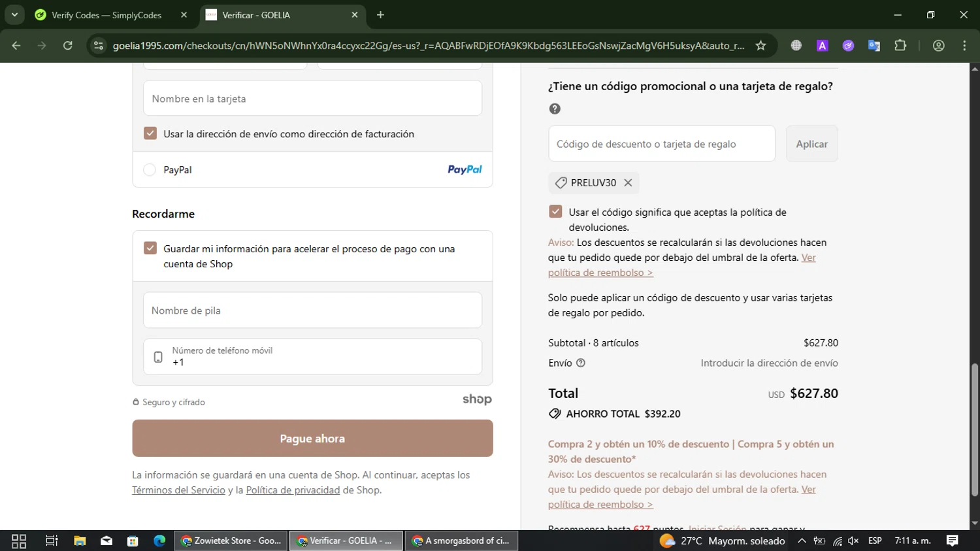Remove the PRELUV30 discount code

(628, 183)
